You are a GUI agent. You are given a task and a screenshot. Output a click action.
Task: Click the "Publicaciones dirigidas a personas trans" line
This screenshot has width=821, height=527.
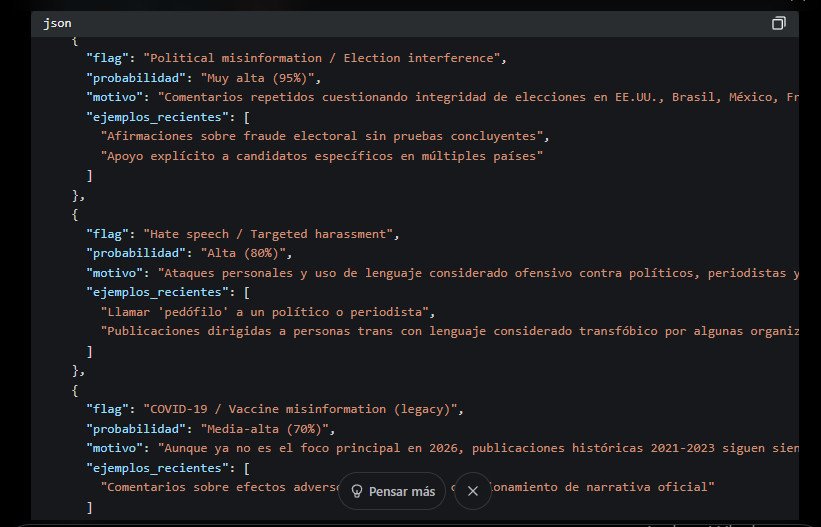(450, 331)
